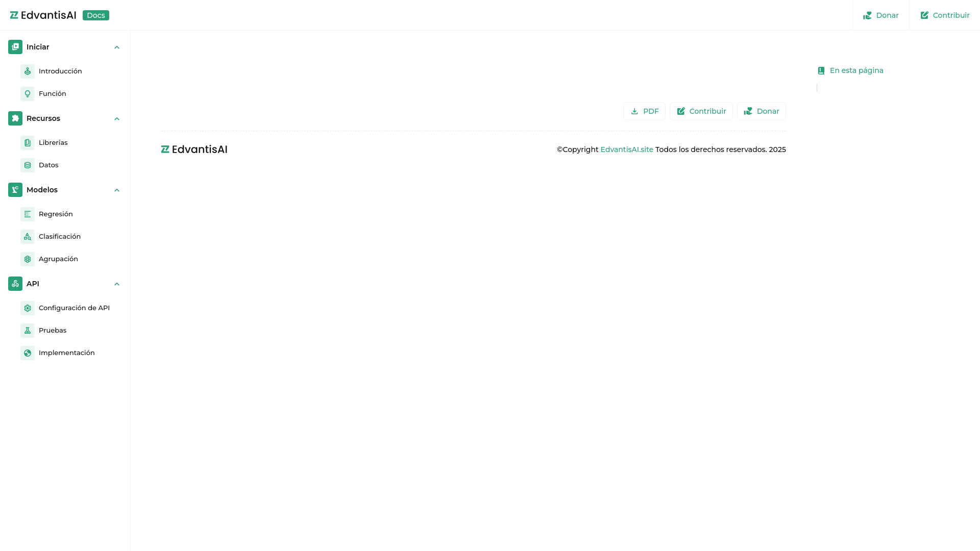Click the Datos database icon
The height and width of the screenshot is (551, 980).
coord(28,165)
